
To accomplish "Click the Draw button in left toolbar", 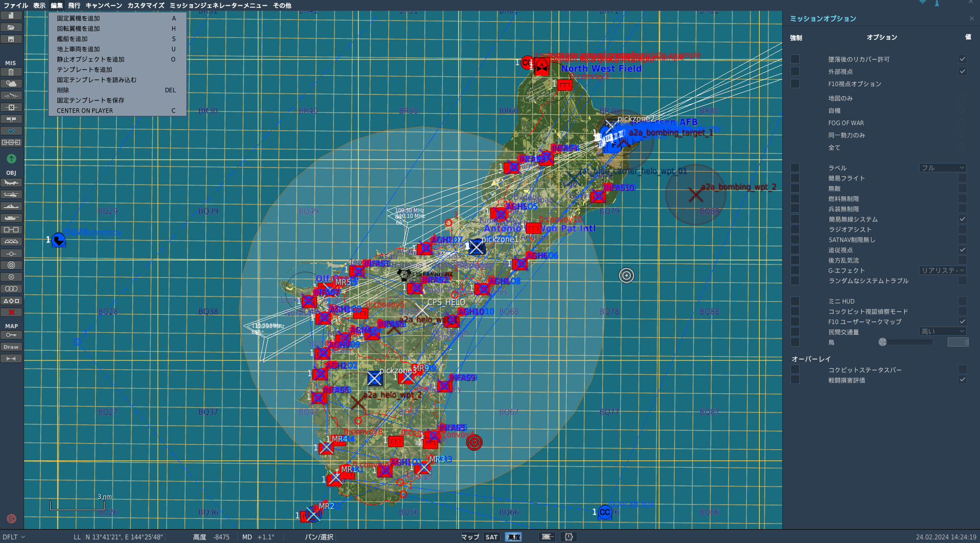I will click(x=11, y=347).
